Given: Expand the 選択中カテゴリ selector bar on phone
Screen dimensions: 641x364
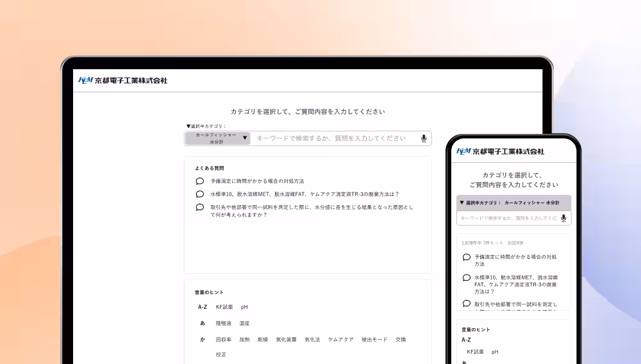Looking at the screenshot, I should click(x=514, y=203).
